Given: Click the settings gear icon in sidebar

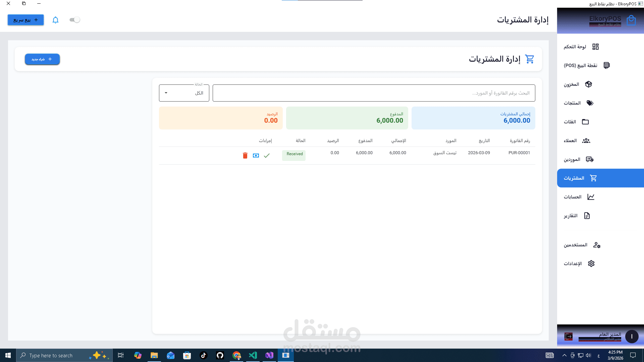Looking at the screenshot, I should point(591,263).
